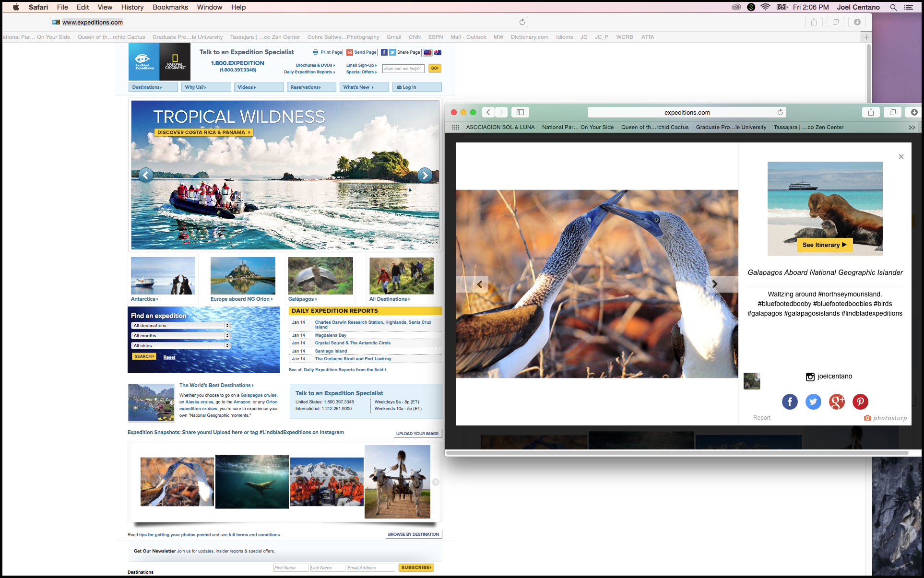Click Reset link in expedition finder
Viewport: 924px width, 578px height.
169,357
